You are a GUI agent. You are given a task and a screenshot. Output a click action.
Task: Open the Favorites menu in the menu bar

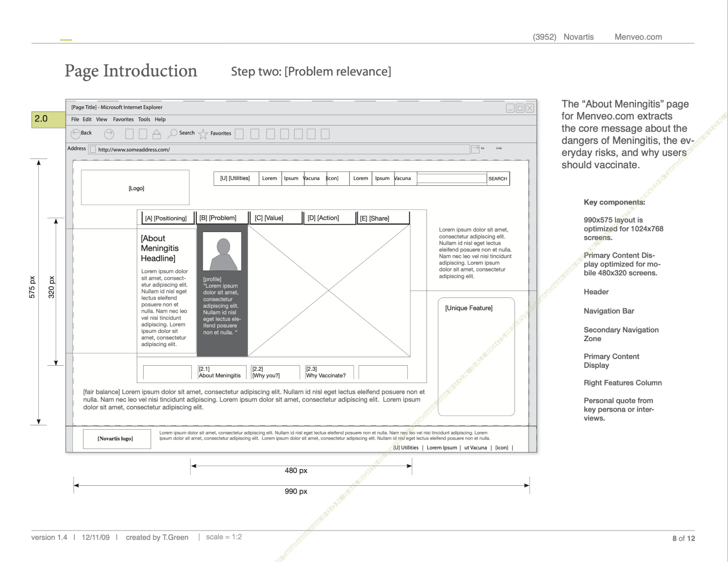123,119
